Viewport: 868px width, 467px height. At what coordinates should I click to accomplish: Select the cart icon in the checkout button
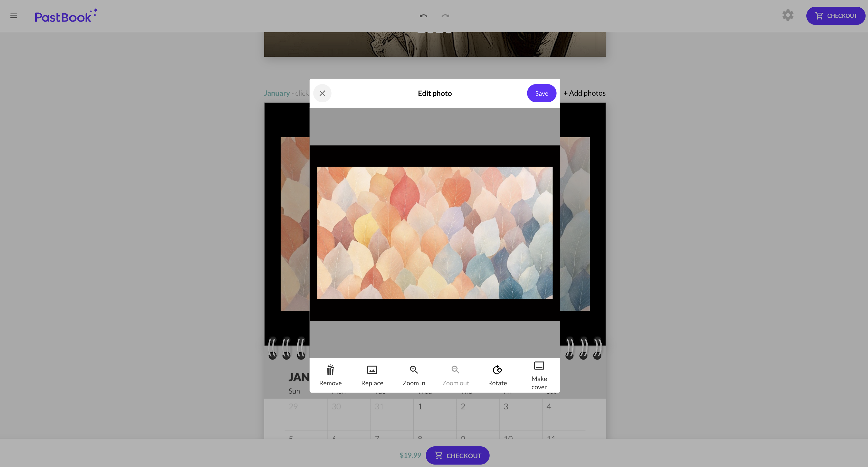(x=819, y=15)
